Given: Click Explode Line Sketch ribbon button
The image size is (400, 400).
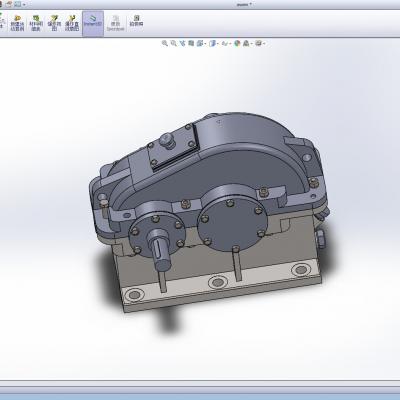Looking at the screenshot, I should click(72, 23).
